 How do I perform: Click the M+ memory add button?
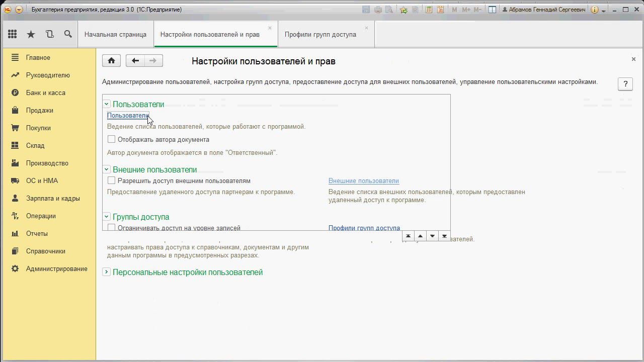click(x=466, y=10)
